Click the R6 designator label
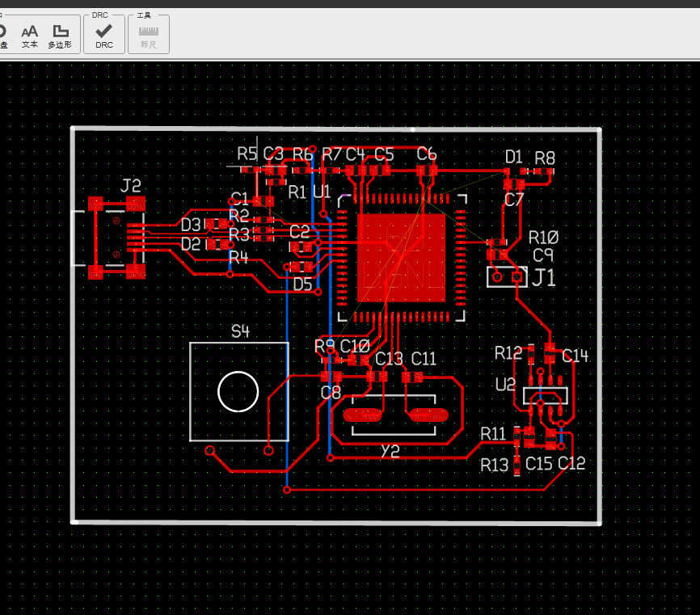This screenshot has width=700, height=615. tap(302, 154)
